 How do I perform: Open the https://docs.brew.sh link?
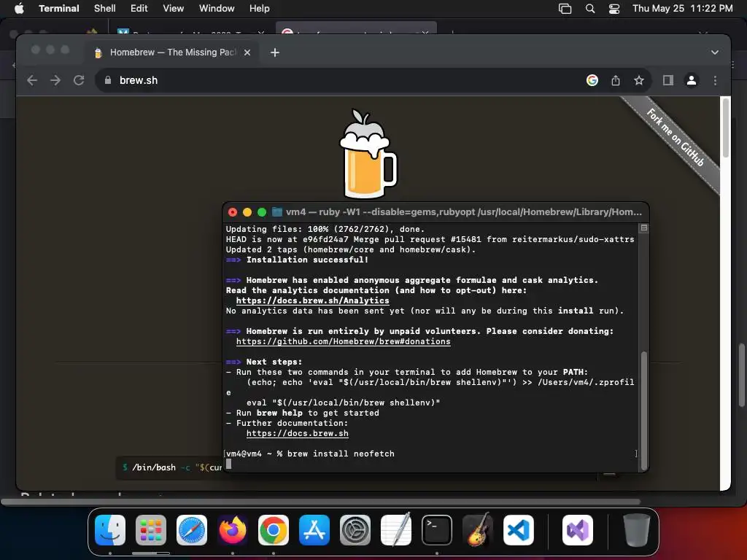coord(298,433)
